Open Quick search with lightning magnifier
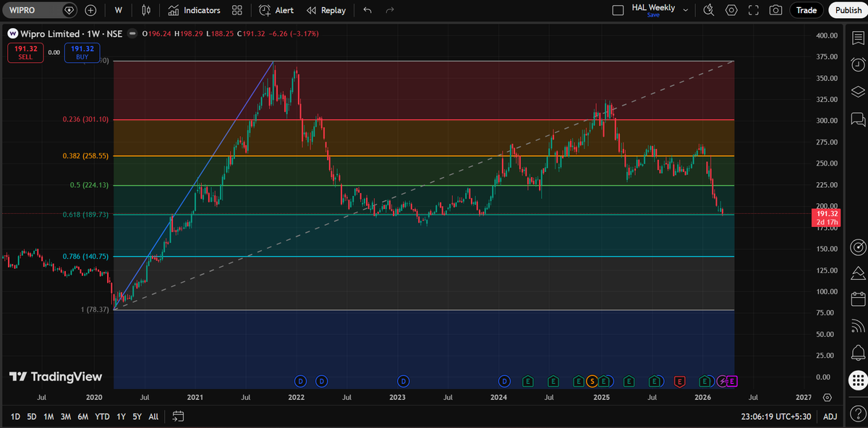Viewport: 868px width, 428px height. click(709, 10)
